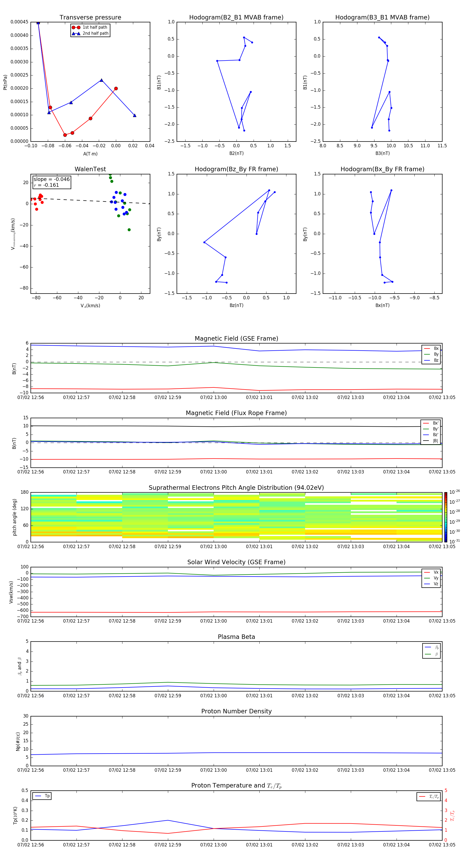This screenshot has width=473, height=868.
Task: Click the 'WalenTest' plot title
Action: pos(90,169)
